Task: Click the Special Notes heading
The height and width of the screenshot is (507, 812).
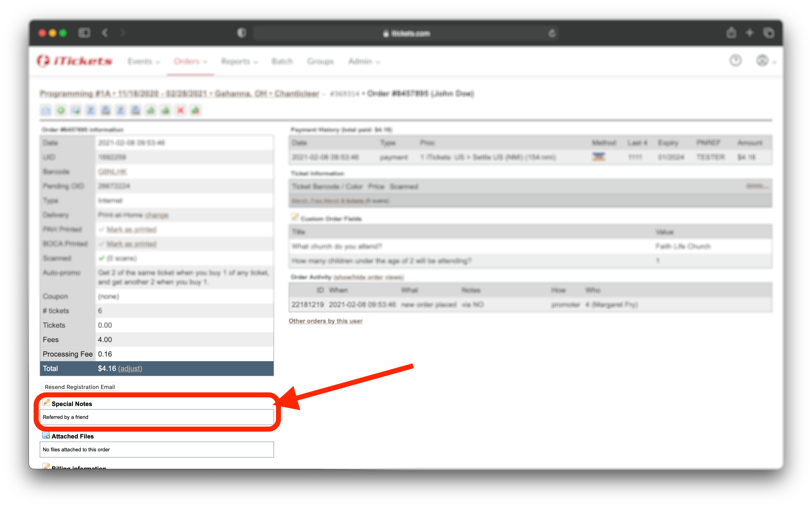Action: pyautogui.click(x=72, y=404)
